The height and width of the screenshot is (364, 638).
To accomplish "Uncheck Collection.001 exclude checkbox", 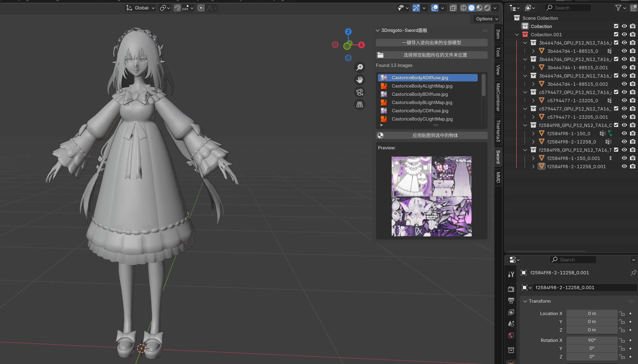I will pos(616,34).
